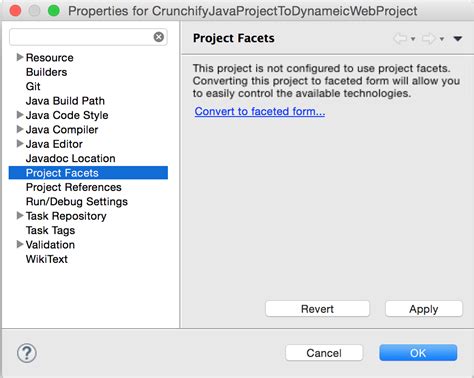Viewport: 474px width, 378px height.
Task: Select Java Editor entry
Action: point(54,144)
